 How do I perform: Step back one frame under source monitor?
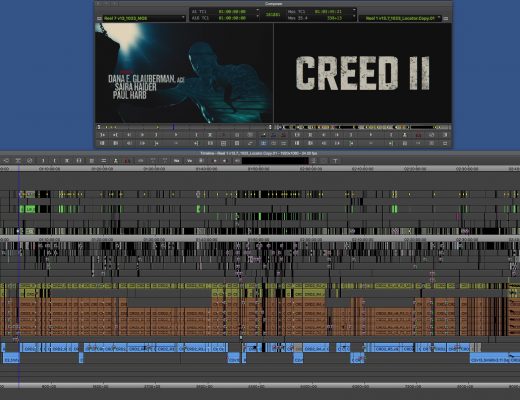coord(129,135)
